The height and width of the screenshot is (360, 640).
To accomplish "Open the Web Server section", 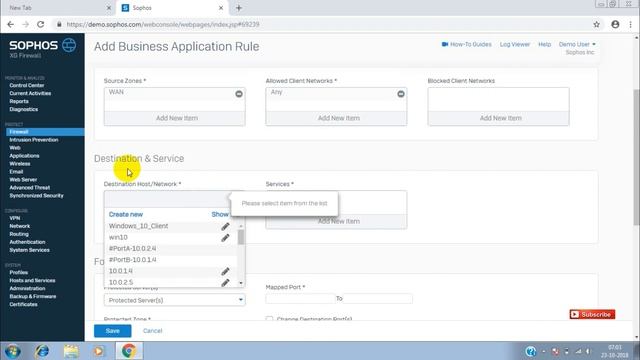I will pos(23,180).
